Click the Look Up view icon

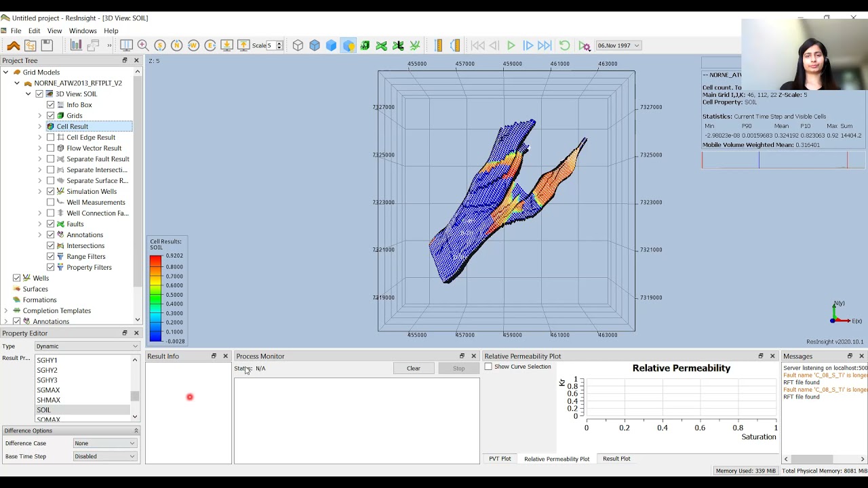click(x=243, y=45)
